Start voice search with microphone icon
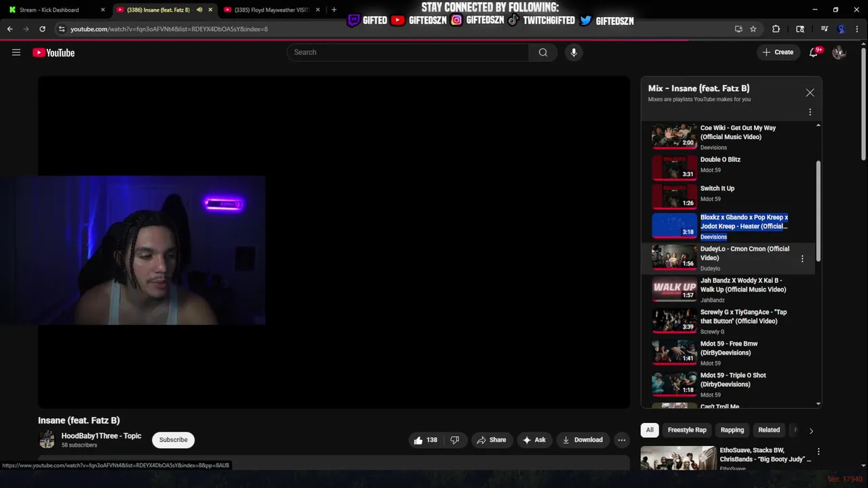Screen dimensions: 868x488 [x=574, y=52]
